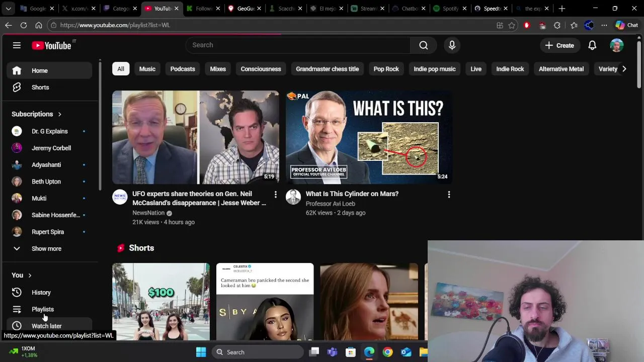This screenshot has height=362, width=644.
Task: Open Watch later in the sidebar
Action: pyautogui.click(x=49, y=326)
